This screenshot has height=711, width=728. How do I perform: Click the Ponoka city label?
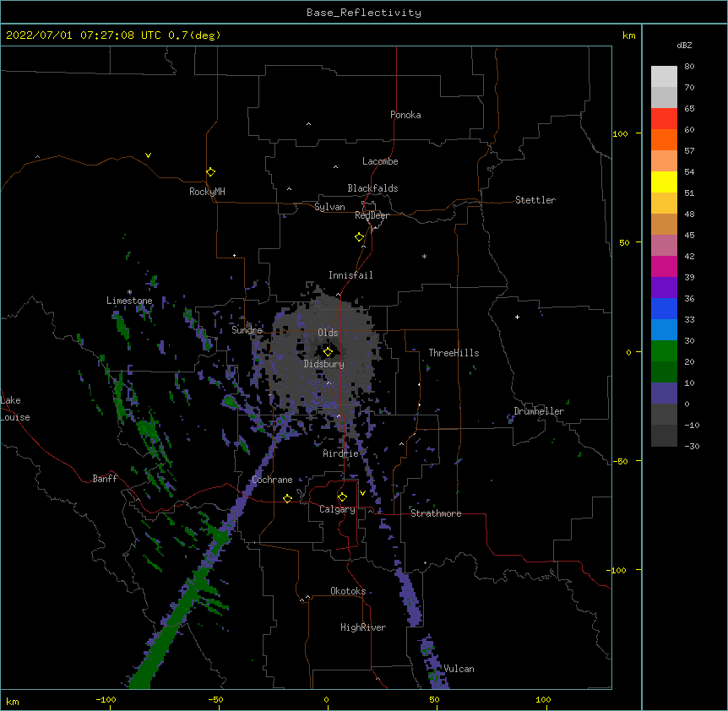(405, 115)
